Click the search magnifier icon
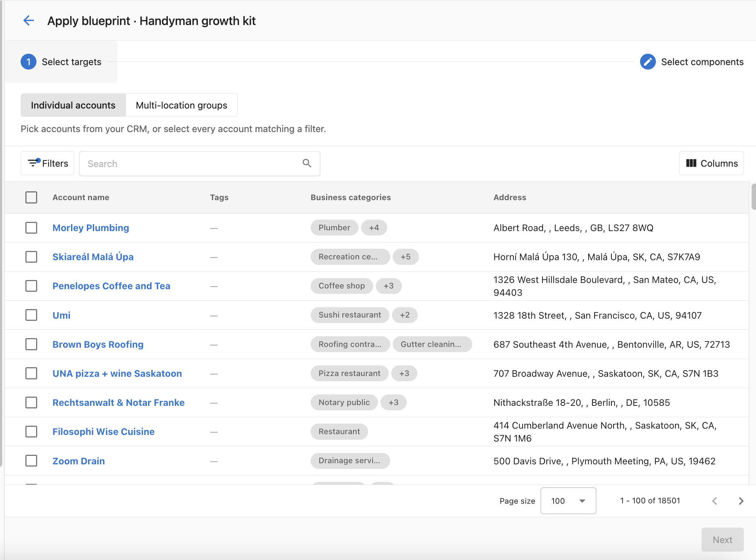756x560 pixels. coord(307,163)
